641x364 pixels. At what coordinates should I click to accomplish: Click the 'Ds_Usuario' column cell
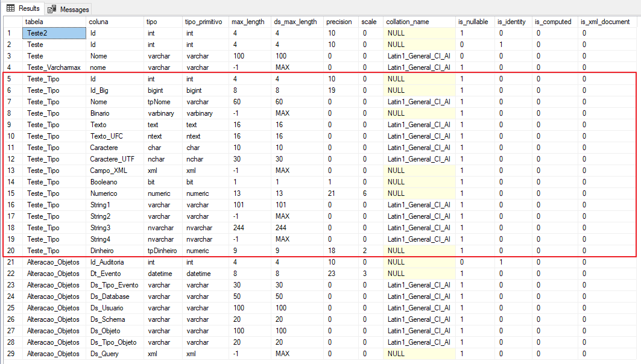point(115,307)
